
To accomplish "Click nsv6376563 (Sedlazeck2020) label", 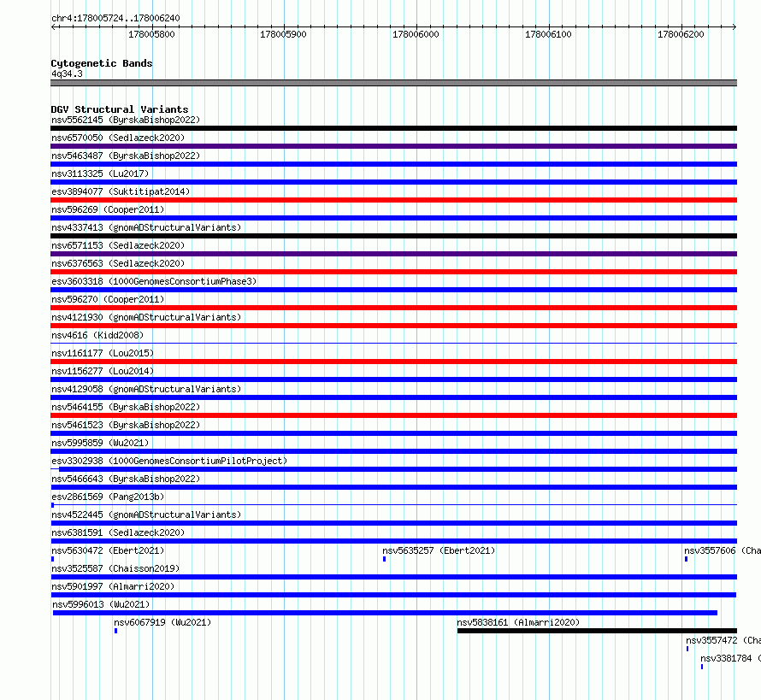I will pos(118,263).
